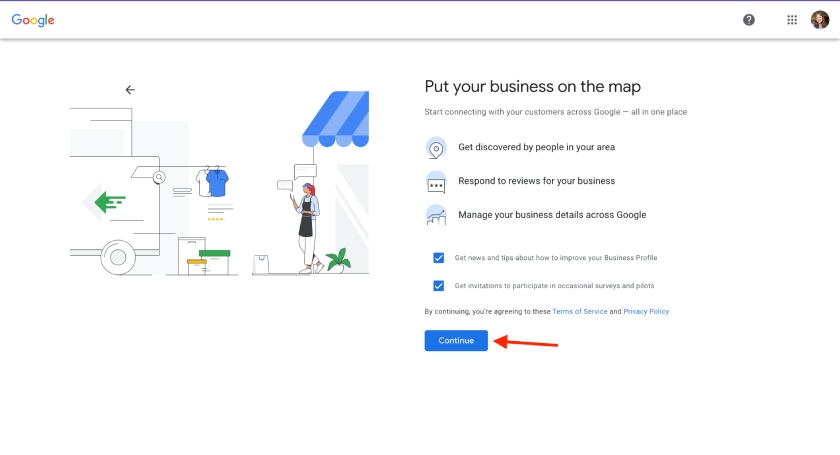Open the Privacy Policy link

[x=646, y=312]
